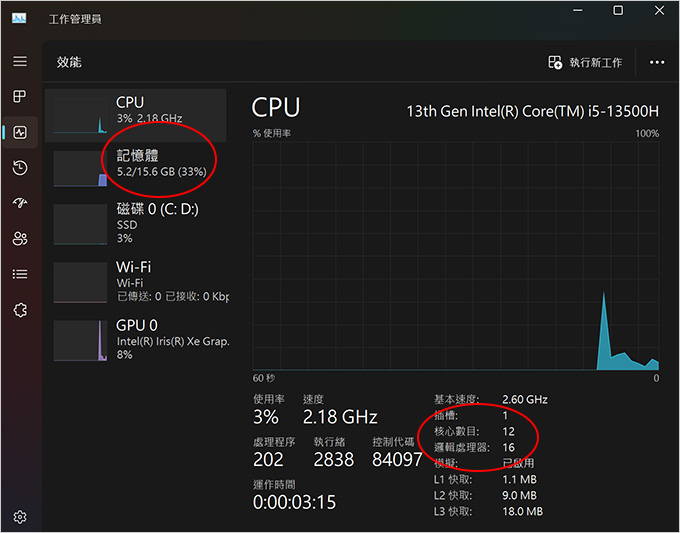Viewport: 680px width, 533px height.
Task: Click the memory mini graph thumbnail
Action: coord(80,169)
